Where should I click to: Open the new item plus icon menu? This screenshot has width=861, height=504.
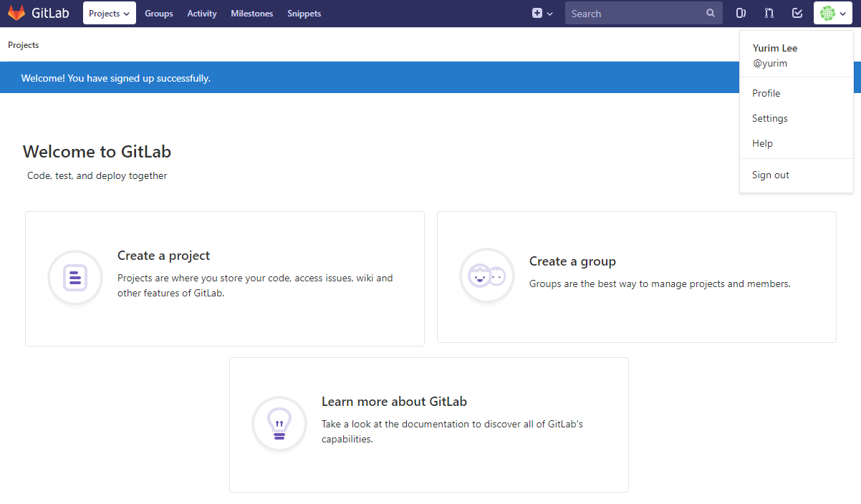(x=542, y=13)
